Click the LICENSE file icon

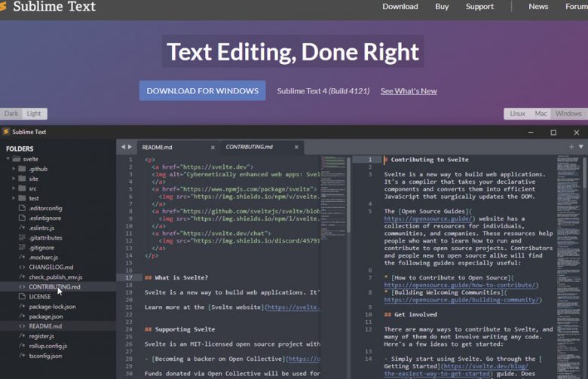coord(22,296)
